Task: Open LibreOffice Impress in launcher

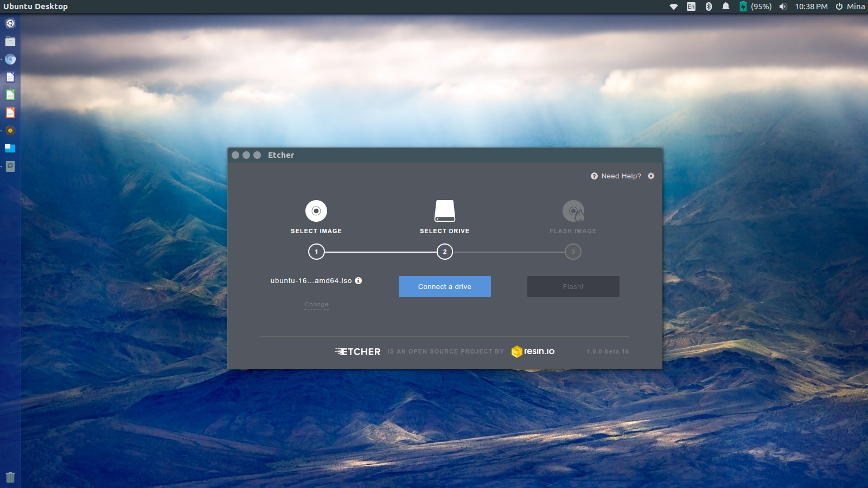Action: (x=10, y=113)
